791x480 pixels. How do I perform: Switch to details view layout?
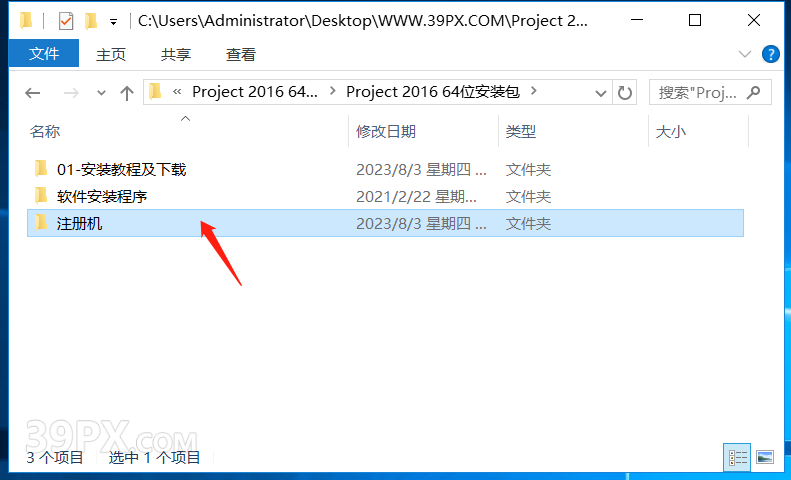click(x=737, y=457)
